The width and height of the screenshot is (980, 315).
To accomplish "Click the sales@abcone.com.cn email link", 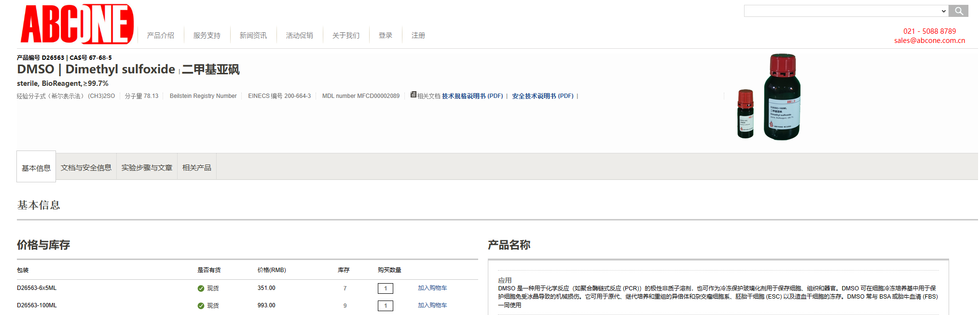I will pos(929,41).
